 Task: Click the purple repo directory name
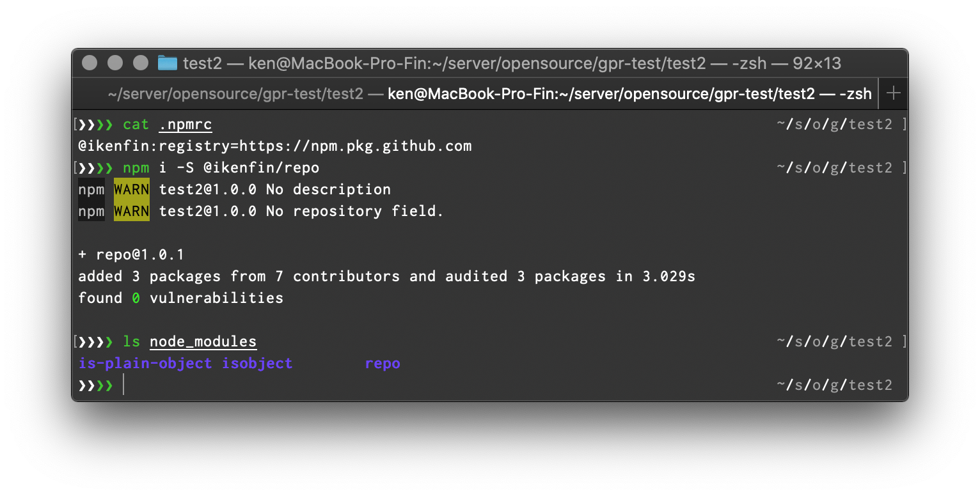pyautogui.click(x=383, y=363)
